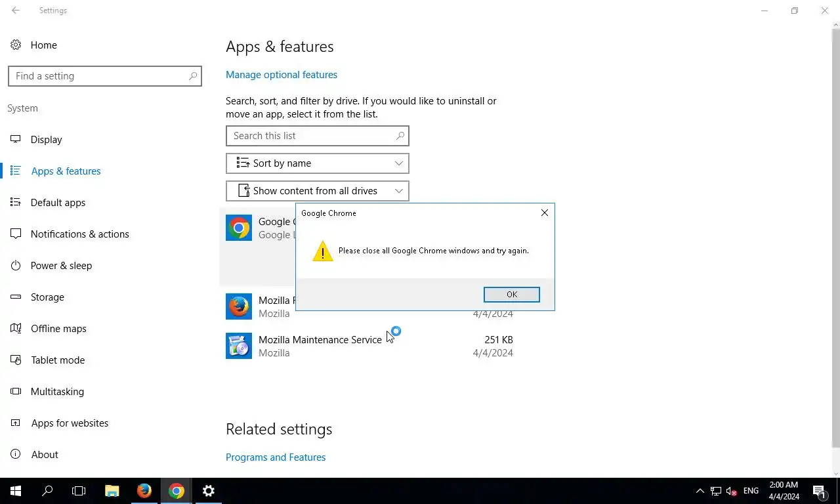Open the Windows Start menu

click(x=16, y=491)
